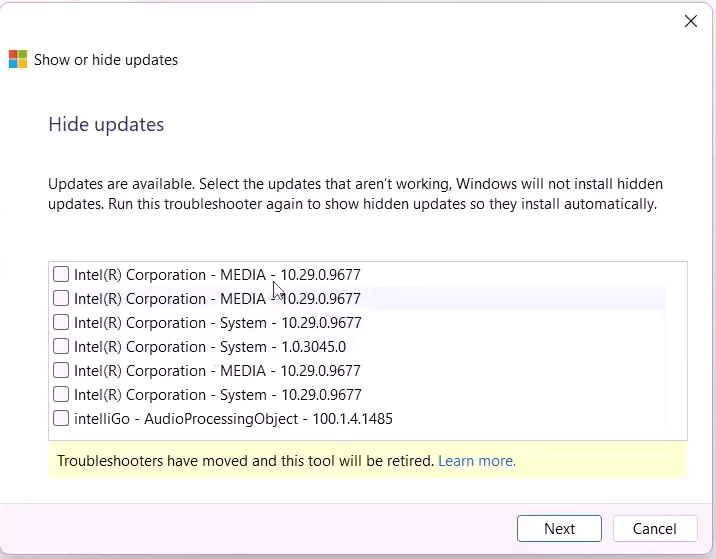The width and height of the screenshot is (716, 559).
Task: Check the first Intel System 10.29.0.9677 checkbox
Action: click(61, 322)
